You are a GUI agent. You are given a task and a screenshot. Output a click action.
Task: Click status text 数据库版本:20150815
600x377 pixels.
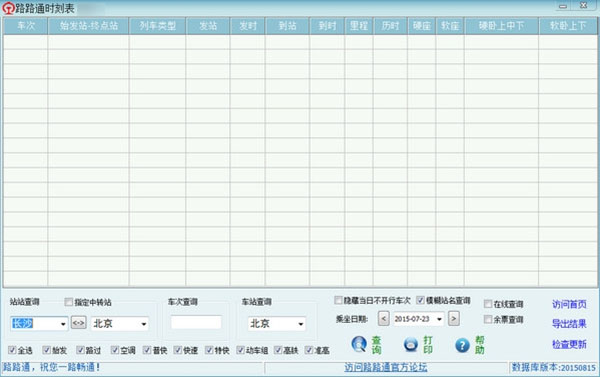coord(554,367)
